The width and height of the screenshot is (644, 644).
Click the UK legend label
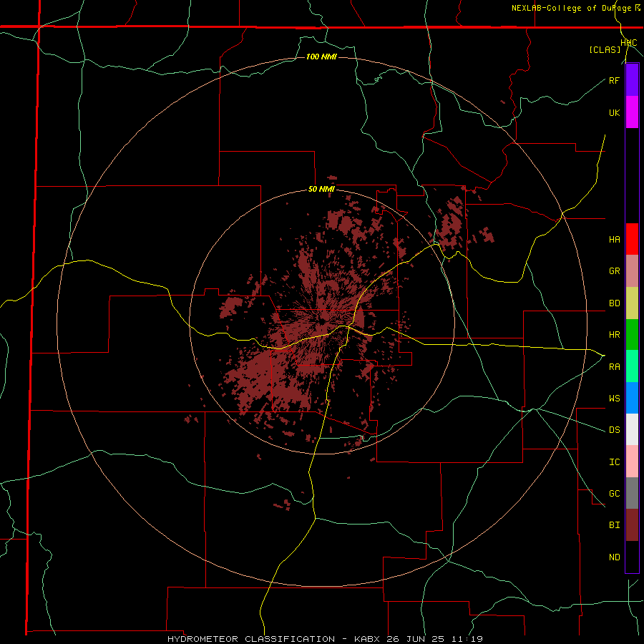pos(614,112)
